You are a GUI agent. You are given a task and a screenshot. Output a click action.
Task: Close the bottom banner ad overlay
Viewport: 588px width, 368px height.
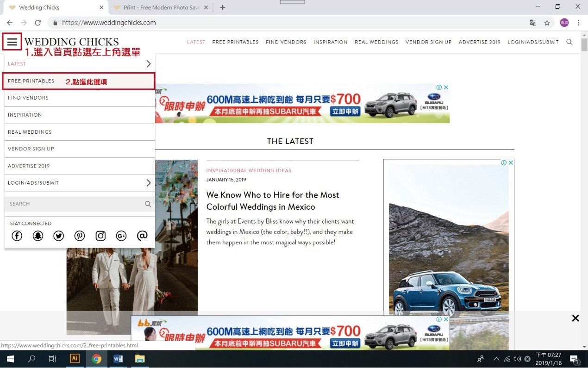[575, 318]
